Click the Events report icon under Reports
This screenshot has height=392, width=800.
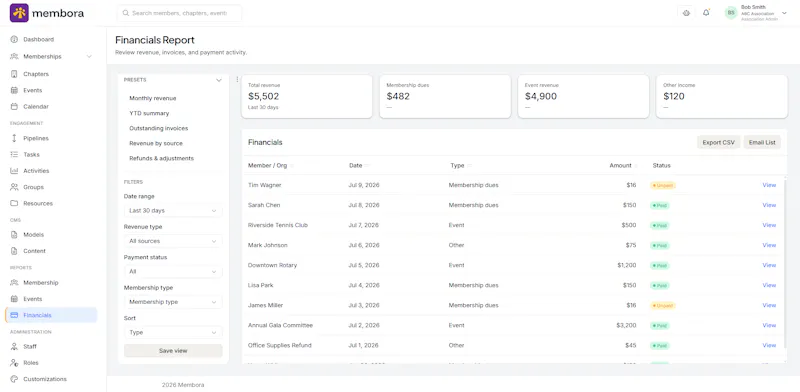tap(14, 299)
